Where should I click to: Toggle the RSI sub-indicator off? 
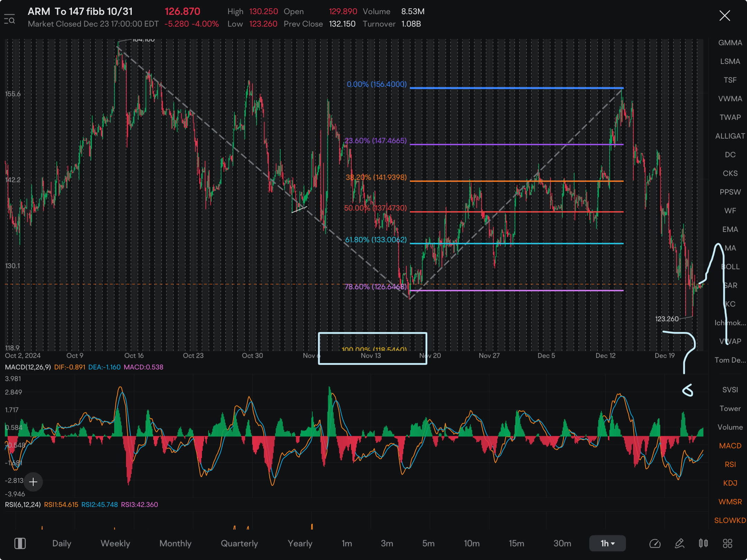730,464
